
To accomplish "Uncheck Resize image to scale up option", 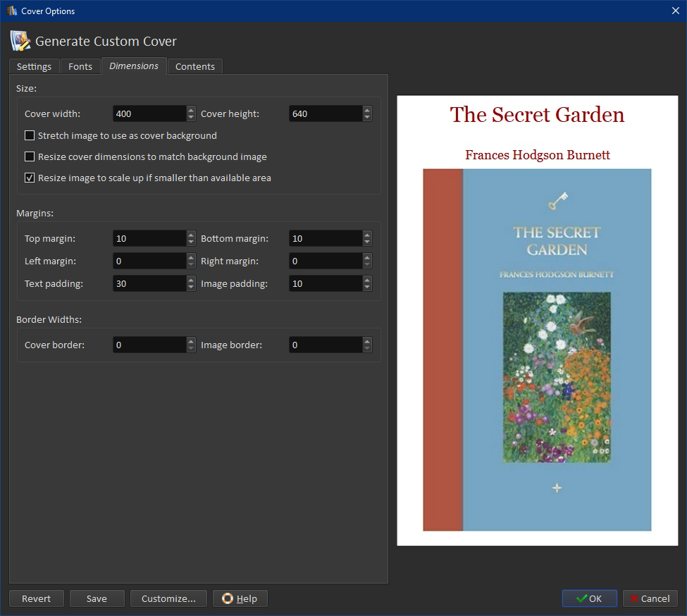I will pos(30,178).
